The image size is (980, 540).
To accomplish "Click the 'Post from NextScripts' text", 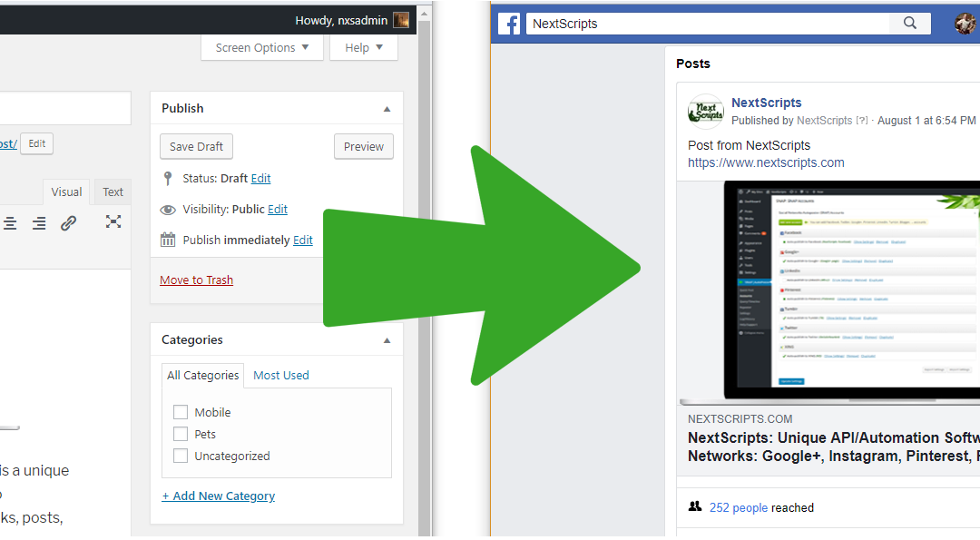I will click(x=749, y=145).
